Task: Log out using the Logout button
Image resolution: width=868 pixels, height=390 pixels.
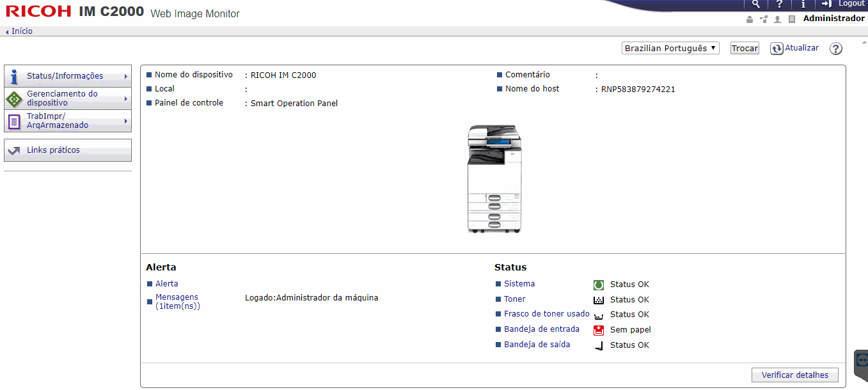Action: [x=844, y=4]
